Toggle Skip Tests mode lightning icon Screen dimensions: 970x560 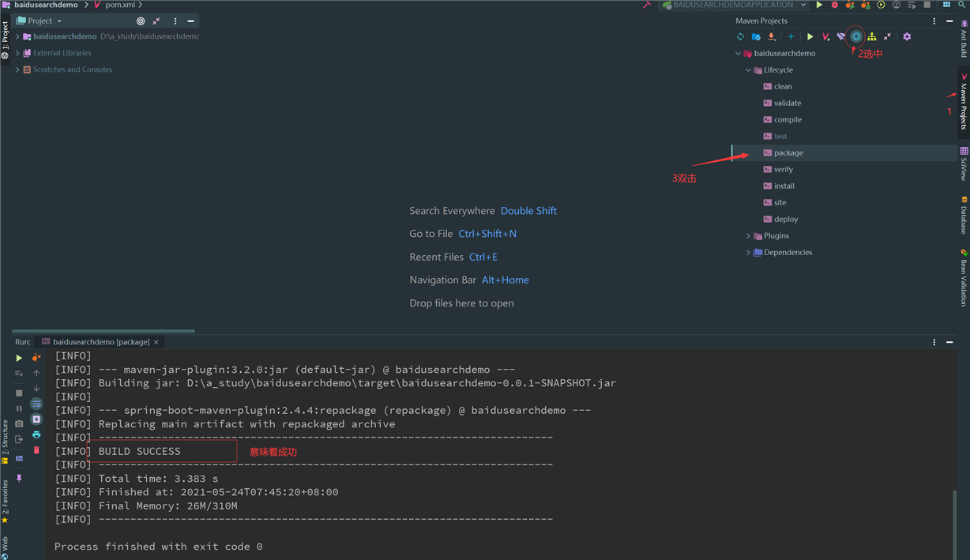(856, 36)
